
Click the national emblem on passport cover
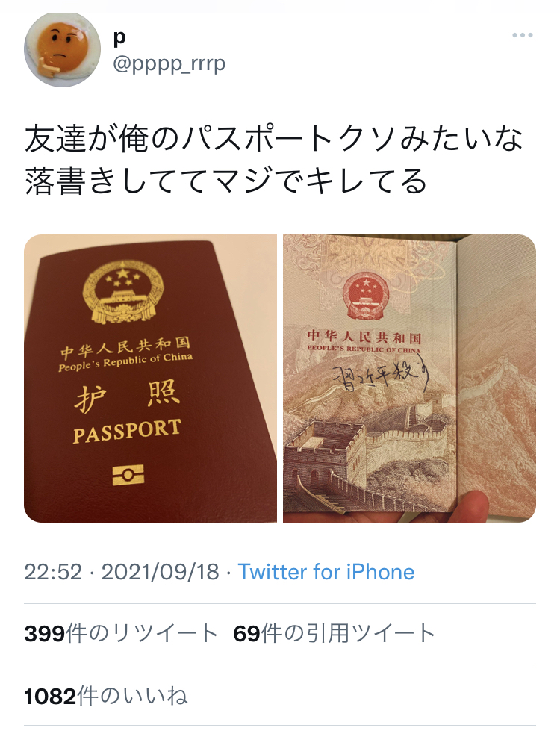(123, 291)
